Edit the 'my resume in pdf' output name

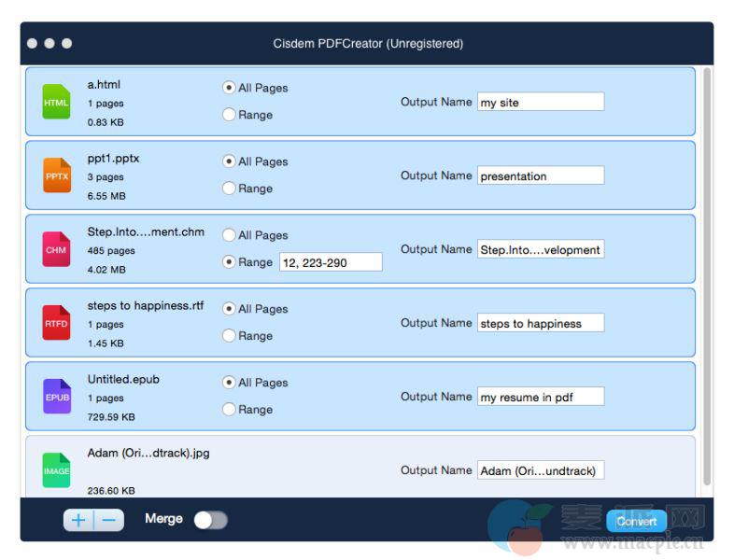[540, 398]
